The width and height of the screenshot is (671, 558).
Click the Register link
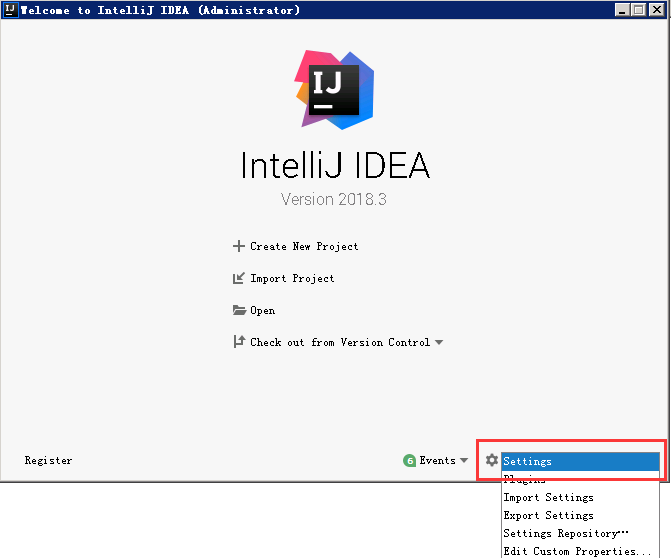pos(48,461)
